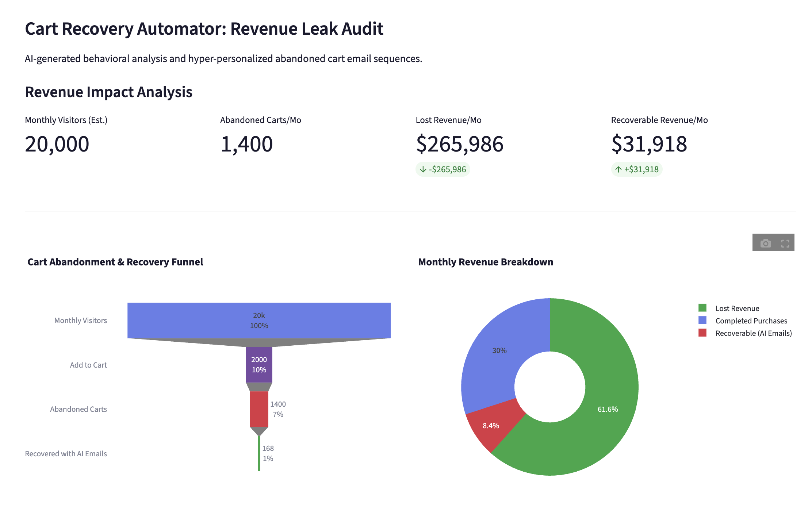
Task: Click the Lost Revenue legend label
Action: click(737, 308)
